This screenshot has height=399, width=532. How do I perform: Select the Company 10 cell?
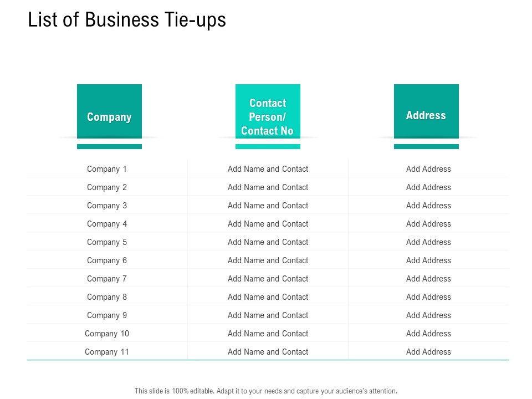pos(107,334)
